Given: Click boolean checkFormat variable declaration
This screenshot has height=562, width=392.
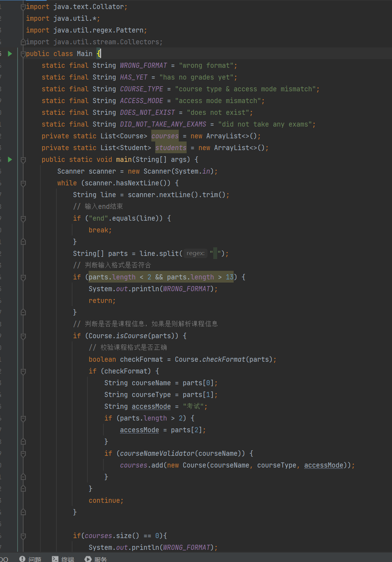Looking at the screenshot, I should point(126,359).
